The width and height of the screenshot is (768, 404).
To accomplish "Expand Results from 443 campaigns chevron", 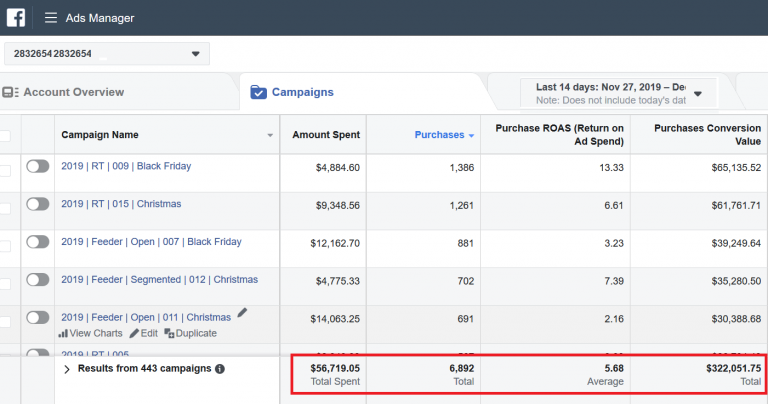I will tap(67, 369).
